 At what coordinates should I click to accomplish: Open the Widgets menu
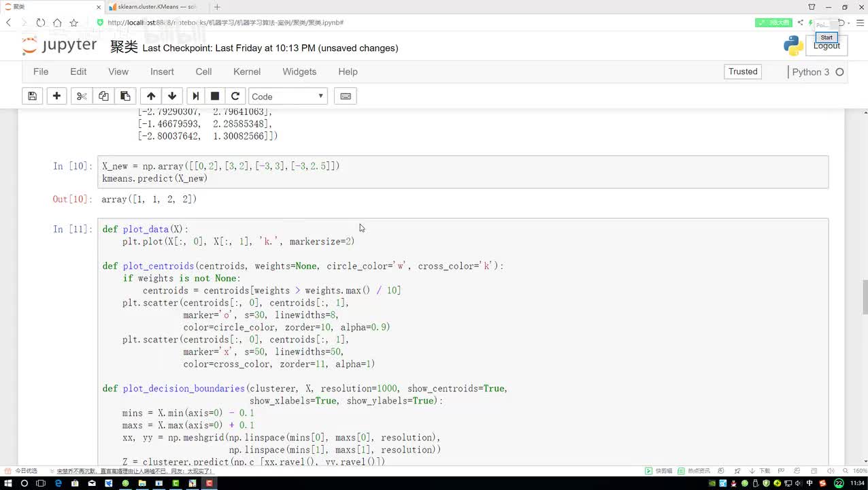coord(299,71)
